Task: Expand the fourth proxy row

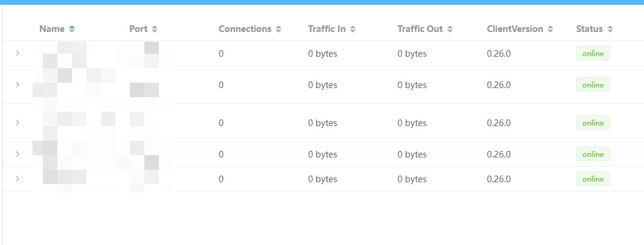Action: coord(18,154)
